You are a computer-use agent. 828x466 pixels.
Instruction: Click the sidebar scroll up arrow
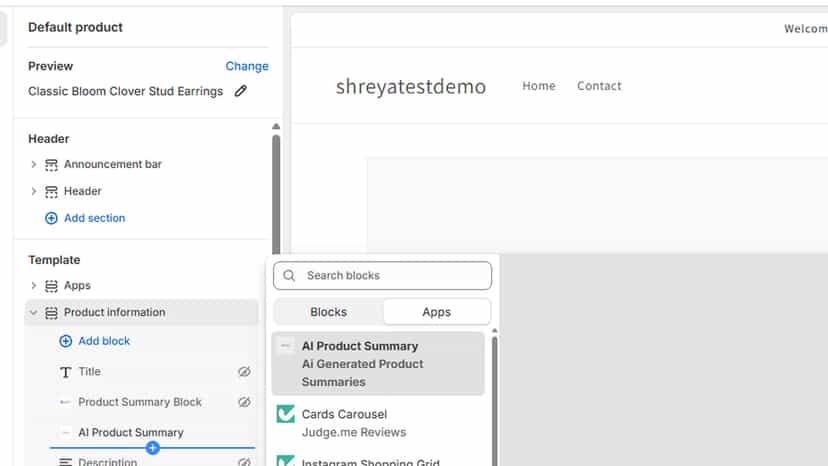click(x=276, y=126)
